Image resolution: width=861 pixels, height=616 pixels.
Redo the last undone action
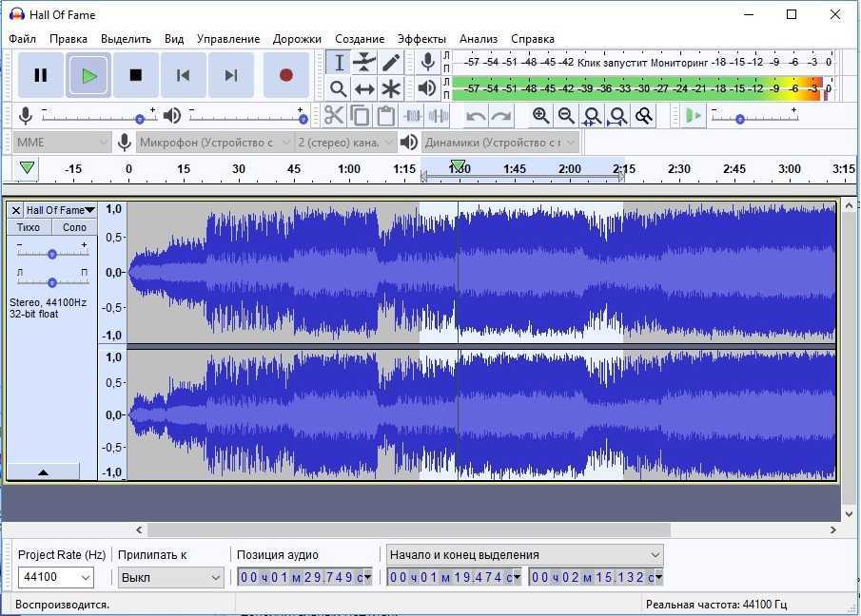tap(500, 116)
